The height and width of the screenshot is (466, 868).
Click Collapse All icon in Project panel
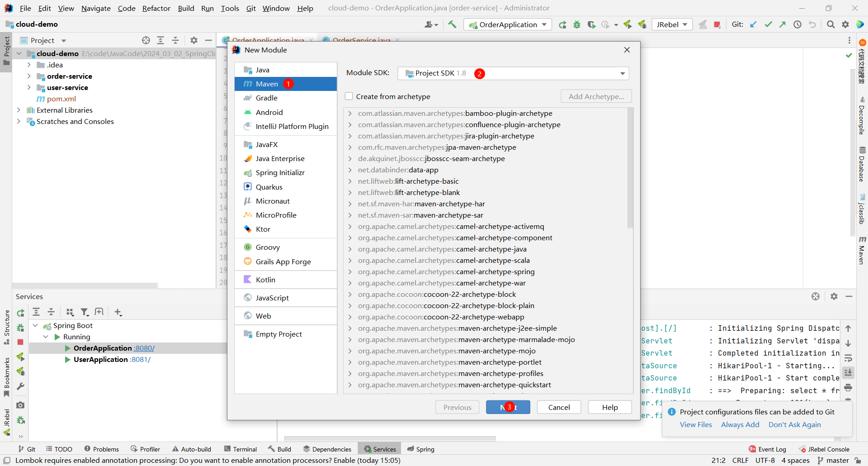(x=175, y=40)
